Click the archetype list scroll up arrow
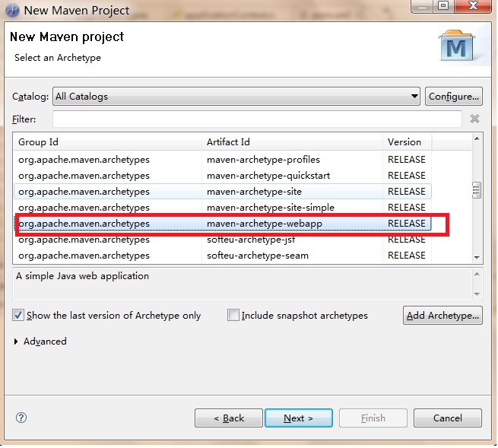 point(477,138)
